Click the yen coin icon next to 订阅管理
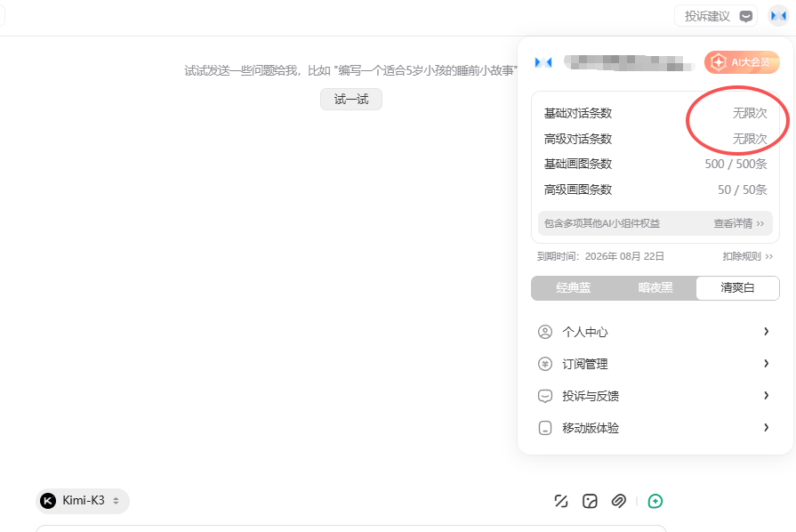The width and height of the screenshot is (796, 532). [x=544, y=364]
